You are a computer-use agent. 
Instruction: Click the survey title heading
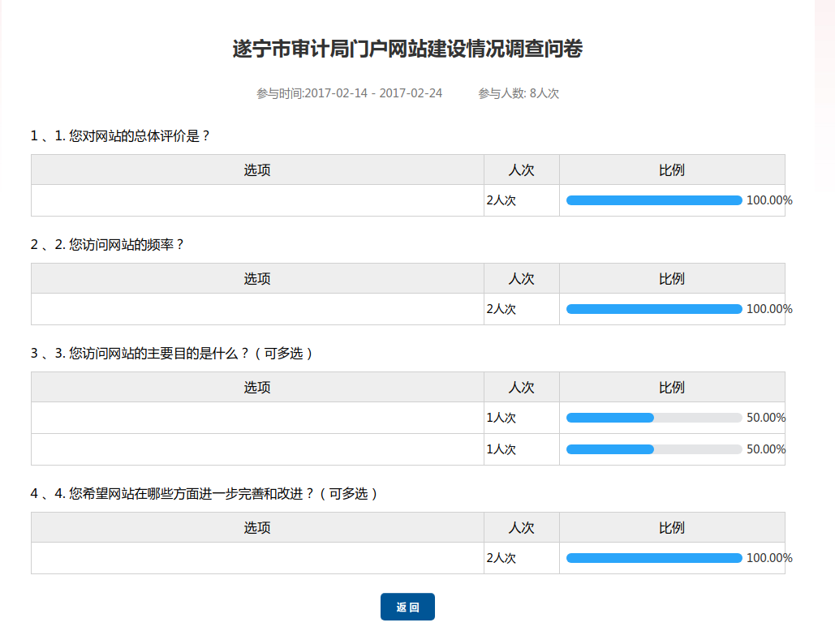[x=407, y=49]
